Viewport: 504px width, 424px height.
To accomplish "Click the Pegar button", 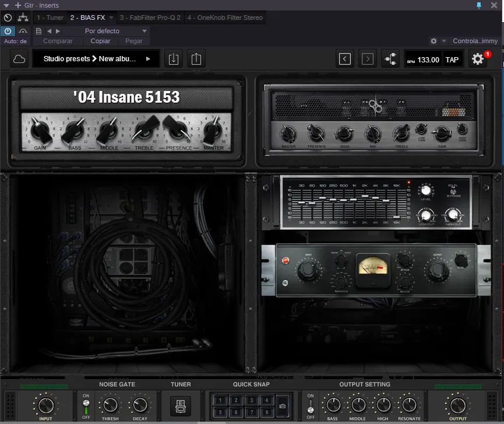I will [133, 41].
